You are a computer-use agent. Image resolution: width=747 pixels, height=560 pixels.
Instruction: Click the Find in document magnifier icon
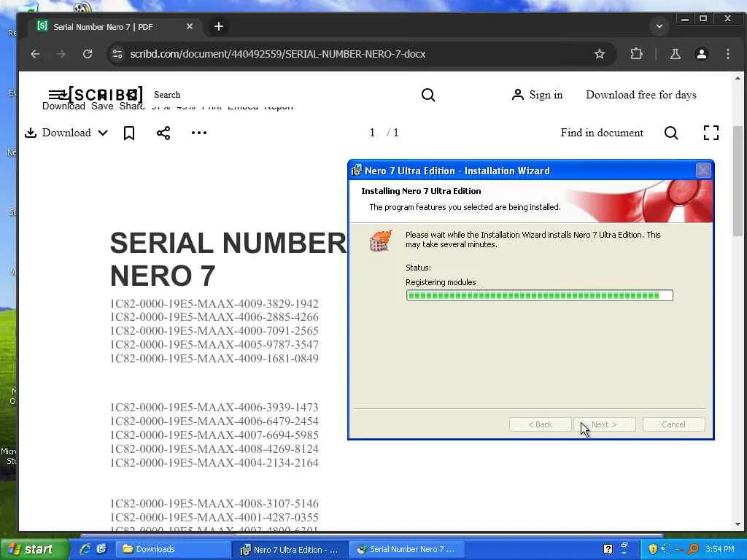click(x=671, y=133)
